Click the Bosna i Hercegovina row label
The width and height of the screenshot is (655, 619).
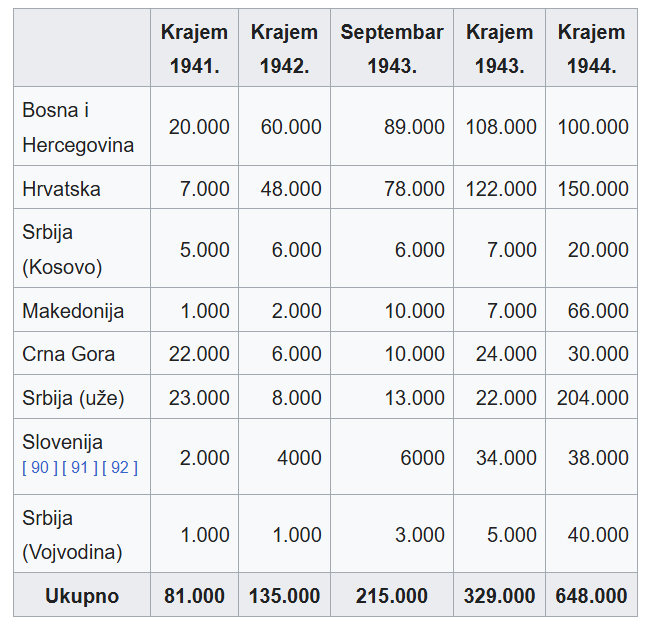[x=78, y=127]
